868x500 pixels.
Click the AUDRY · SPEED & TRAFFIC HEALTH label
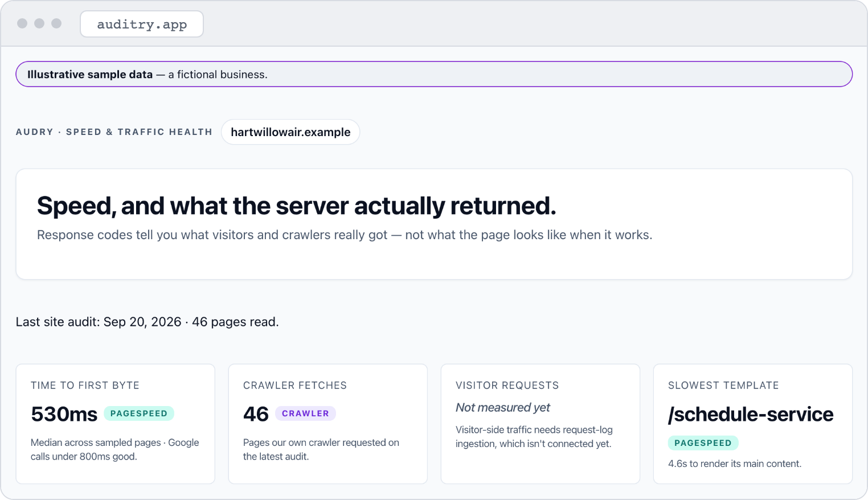coord(114,132)
